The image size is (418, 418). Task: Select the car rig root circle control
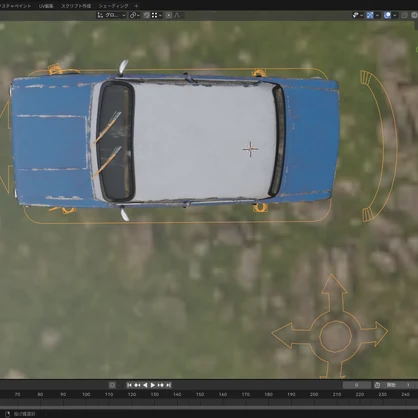(335, 337)
